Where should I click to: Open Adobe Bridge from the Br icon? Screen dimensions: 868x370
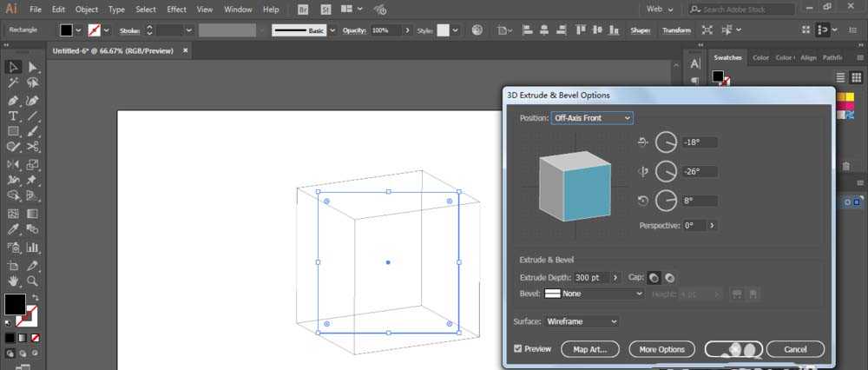pyautogui.click(x=303, y=9)
